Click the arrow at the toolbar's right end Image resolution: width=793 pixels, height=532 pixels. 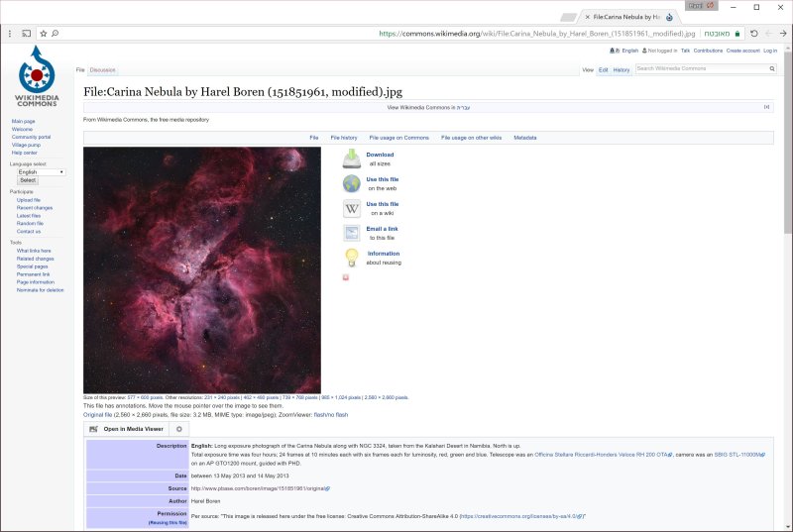[783, 34]
